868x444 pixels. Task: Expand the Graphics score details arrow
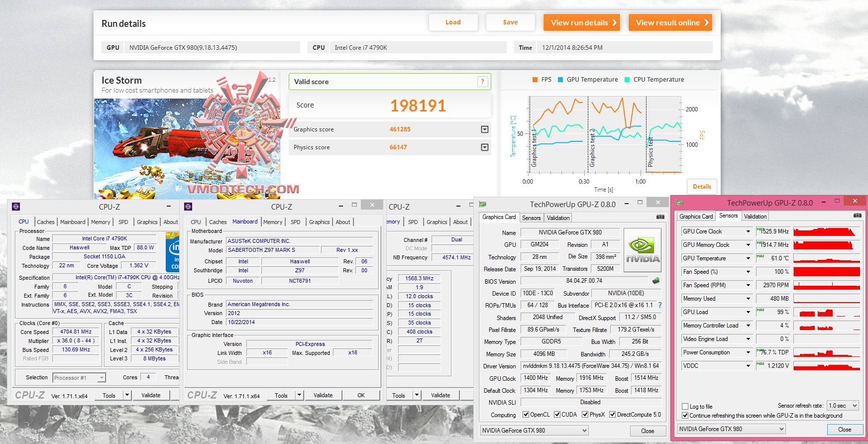[x=485, y=129]
